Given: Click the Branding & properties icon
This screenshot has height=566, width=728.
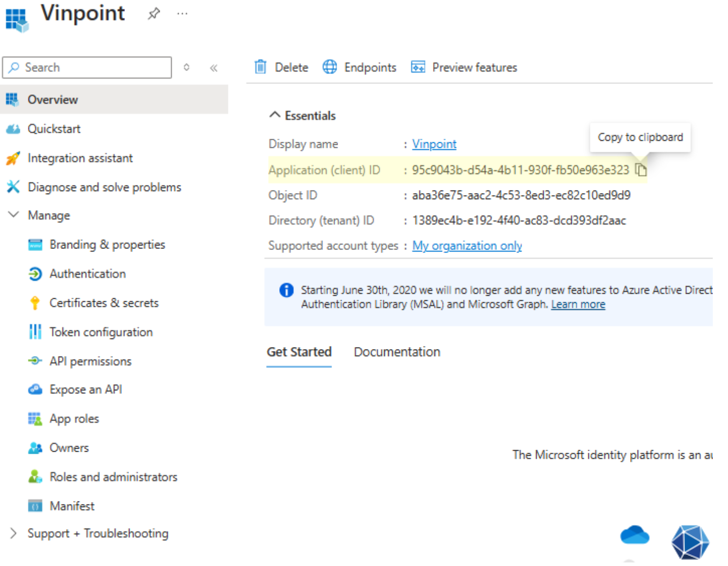Looking at the screenshot, I should (35, 245).
